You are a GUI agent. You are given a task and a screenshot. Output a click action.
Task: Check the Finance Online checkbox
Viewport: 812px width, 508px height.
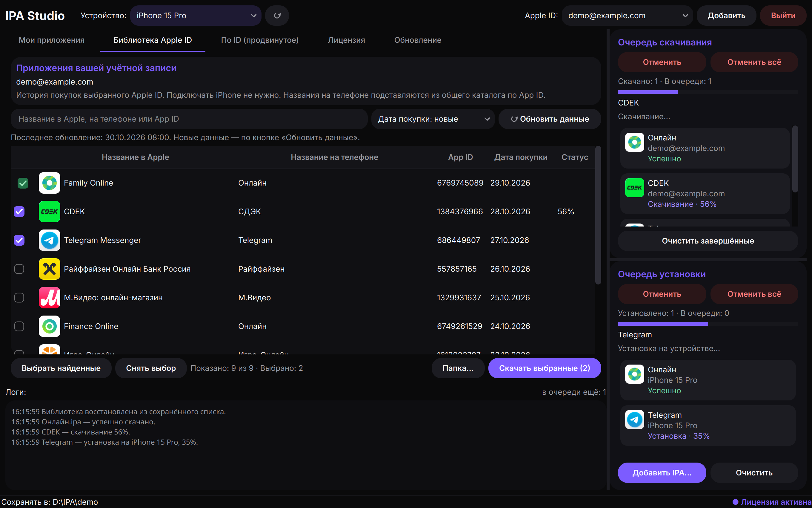[x=19, y=326]
